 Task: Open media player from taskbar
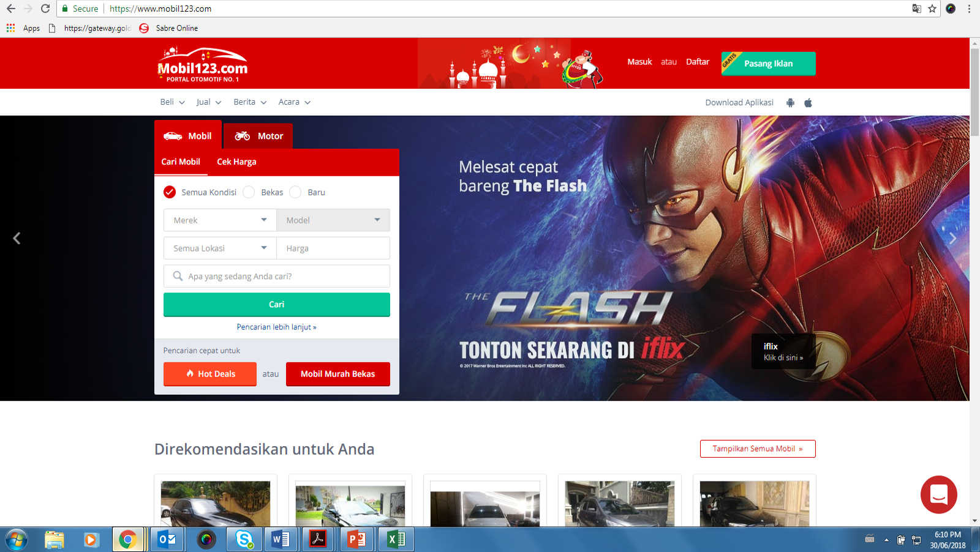[91, 540]
